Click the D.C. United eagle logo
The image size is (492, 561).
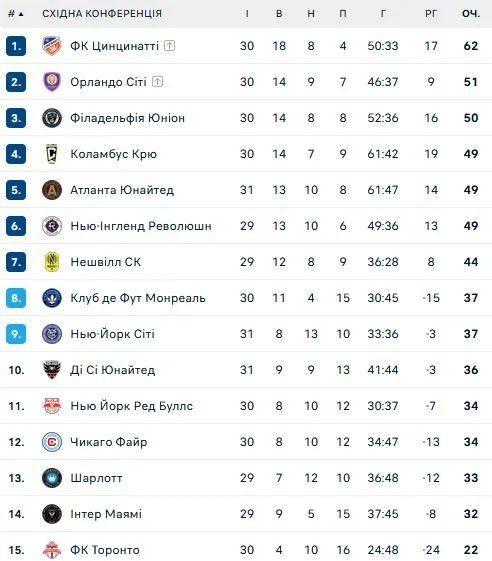coord(52,370)
